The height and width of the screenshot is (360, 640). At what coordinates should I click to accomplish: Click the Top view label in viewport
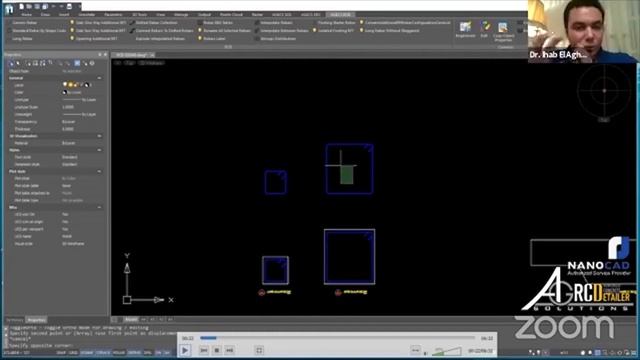(x=130, y=63)
